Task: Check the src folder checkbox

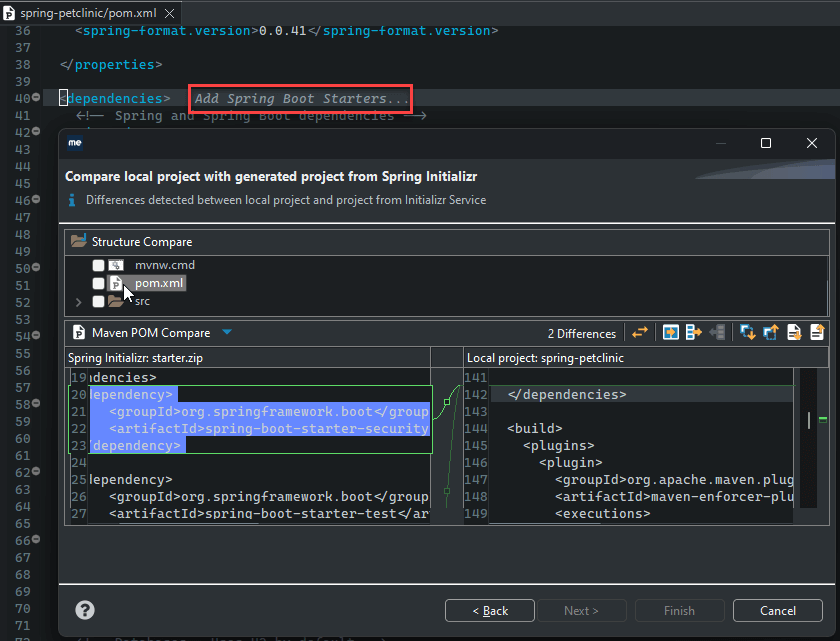Action: [97, 301]
